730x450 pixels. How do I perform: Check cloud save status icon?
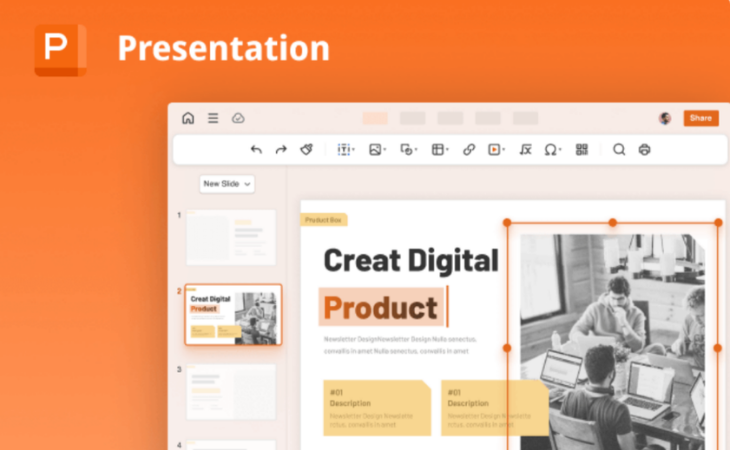[238, 118]
